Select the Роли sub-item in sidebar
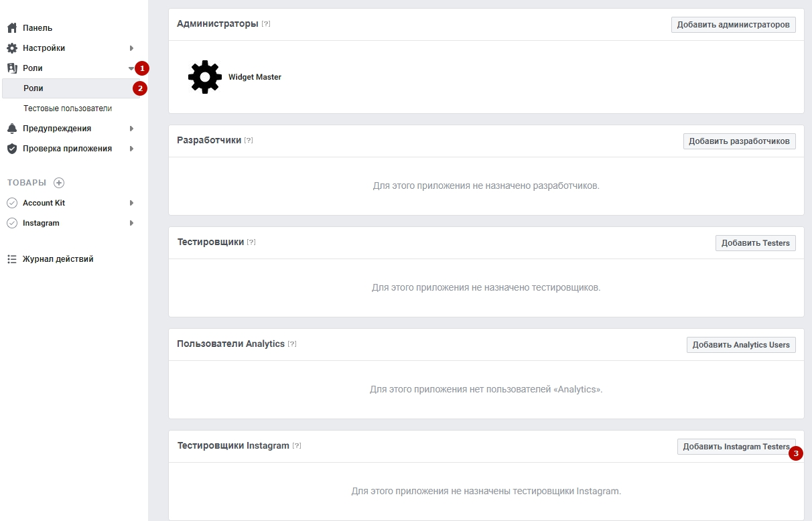 [33, 88]
